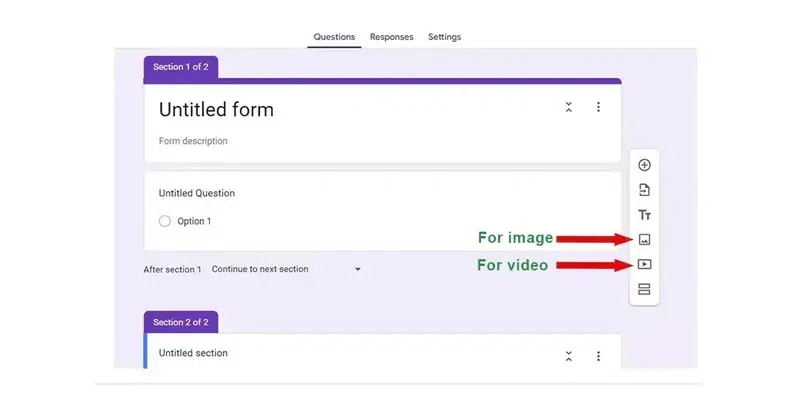This screenshot has height=400, width=800.
Task: Click the Add image icon
Action: (x=644, y=240)
